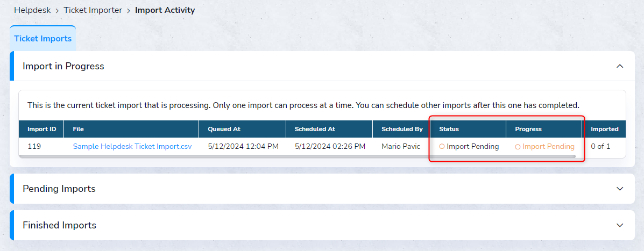Viewport: 644px width, 251px height.
Task: Open Sample Helpdesk Ticket Import.csv file link
Action: (x=132, y=146)
